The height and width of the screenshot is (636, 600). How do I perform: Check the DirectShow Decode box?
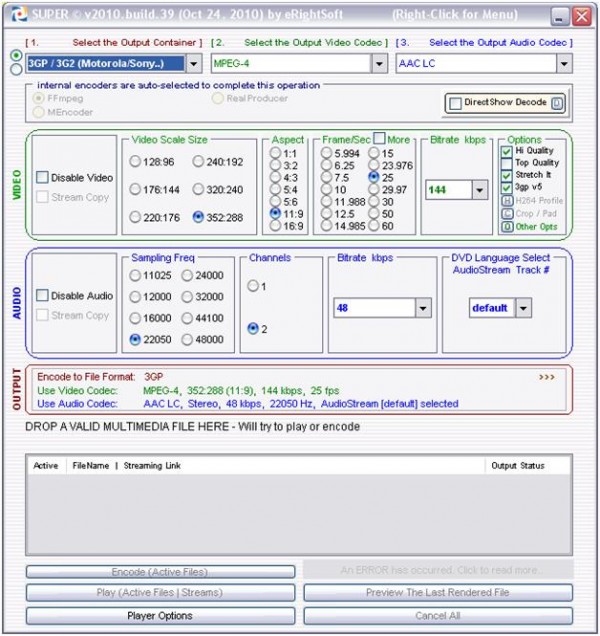click(x=455, y=103)
